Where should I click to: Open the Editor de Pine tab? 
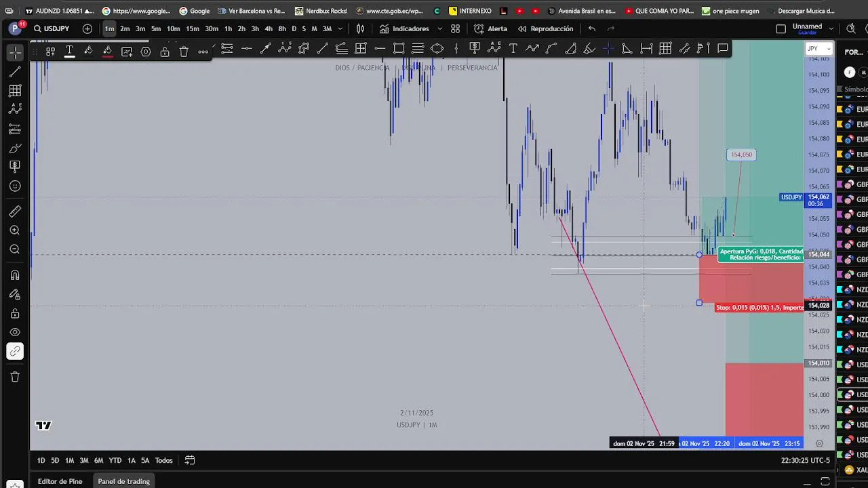(x=60, y=481)
